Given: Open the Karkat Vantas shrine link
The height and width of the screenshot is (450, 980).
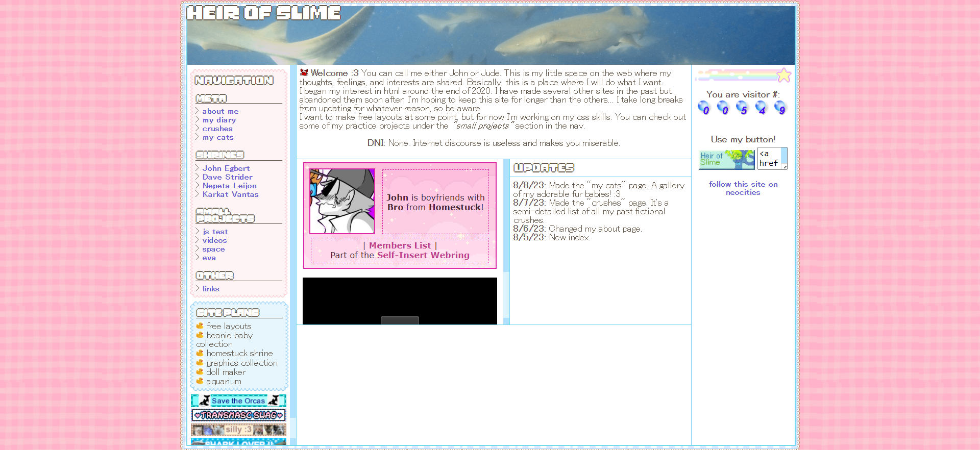Looking at the screenshot, I should [231, 194].
